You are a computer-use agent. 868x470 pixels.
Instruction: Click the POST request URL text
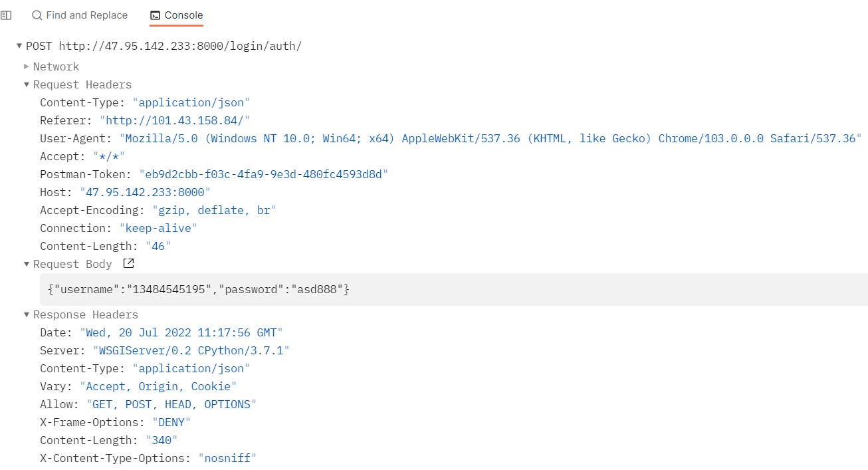click(180, 46)
